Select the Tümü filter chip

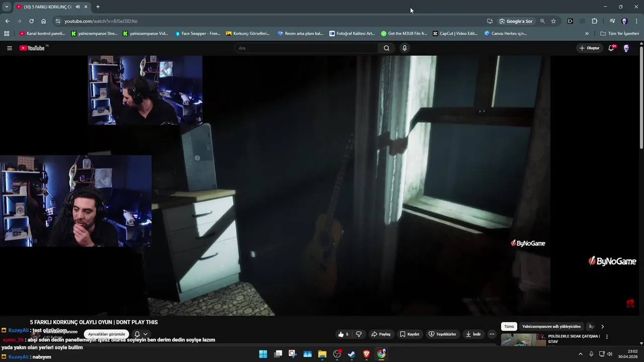click(x=509, y=326)
